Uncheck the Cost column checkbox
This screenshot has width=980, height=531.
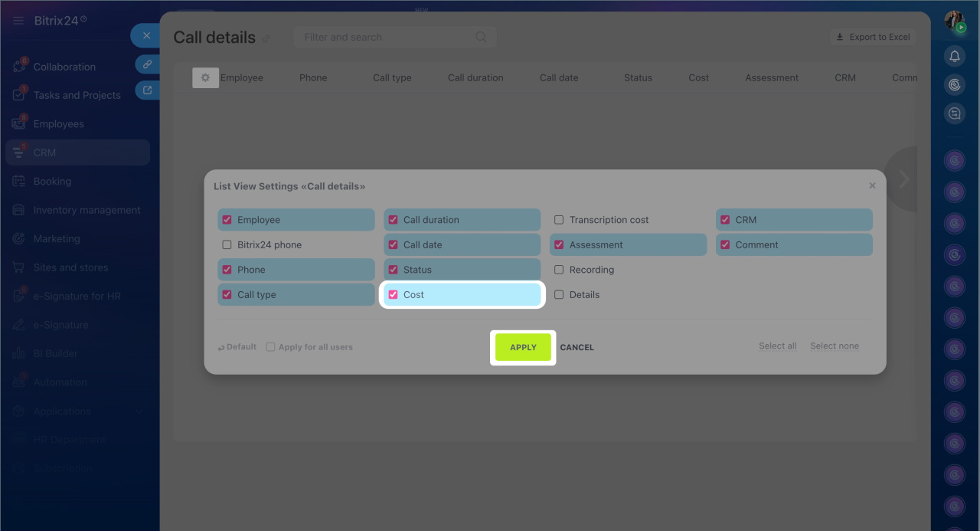pos(394,295)
